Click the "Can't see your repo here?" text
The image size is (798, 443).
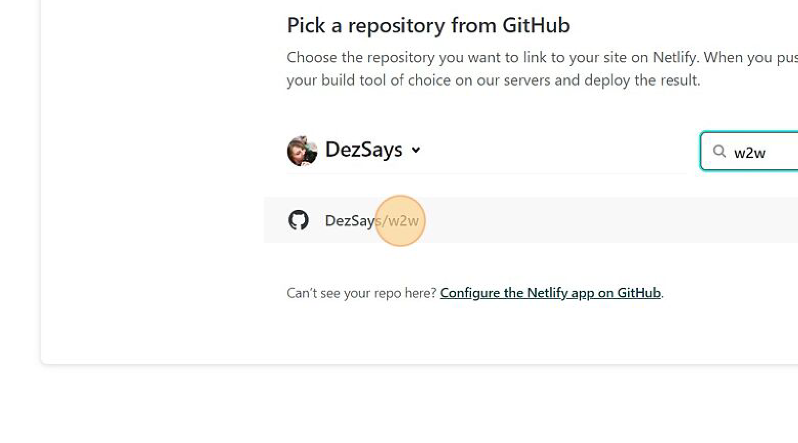pyautogui.click(x=361, y=293)
